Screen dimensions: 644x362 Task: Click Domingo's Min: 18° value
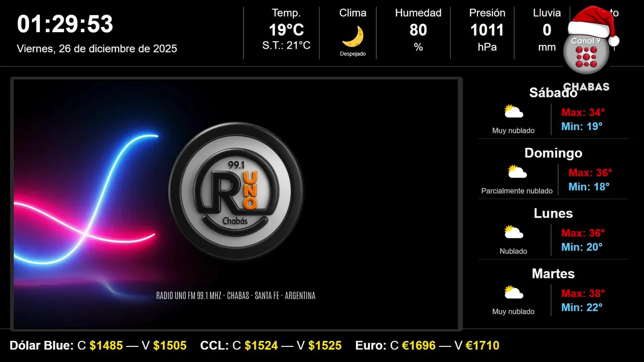point(589,187)
